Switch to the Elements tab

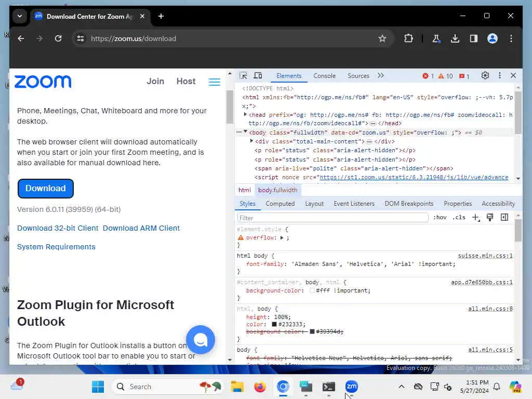click(x=289, y=76)
